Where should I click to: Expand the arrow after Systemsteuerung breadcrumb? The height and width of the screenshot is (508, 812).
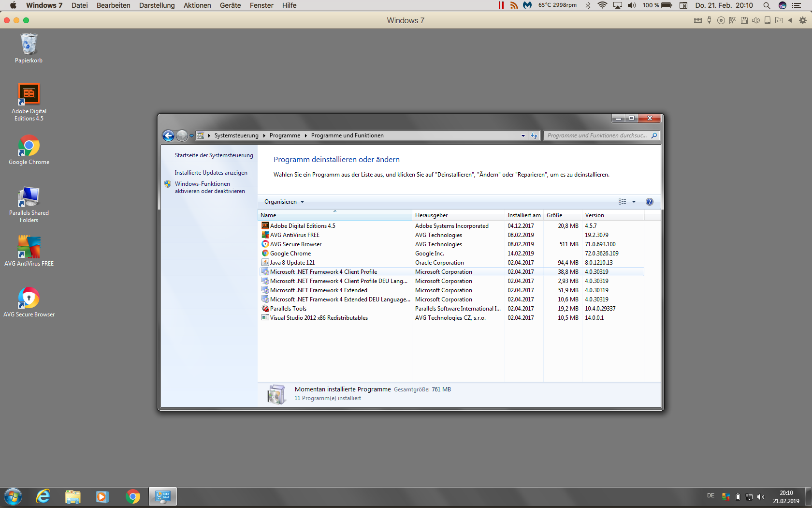point(264,136)
